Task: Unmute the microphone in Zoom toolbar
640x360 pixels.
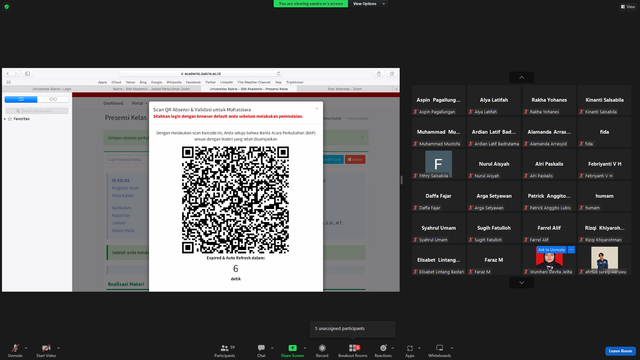Action: [15, 350]
